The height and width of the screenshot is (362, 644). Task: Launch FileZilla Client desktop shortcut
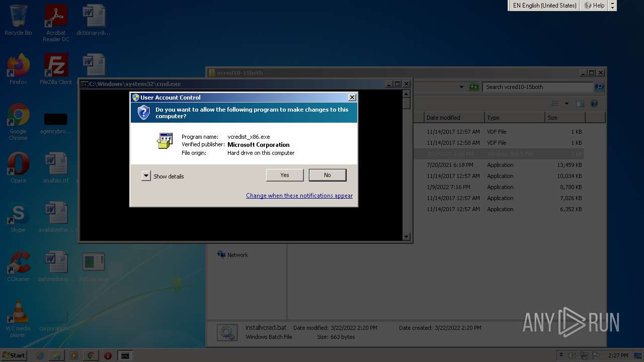click(x=56, y=69)
